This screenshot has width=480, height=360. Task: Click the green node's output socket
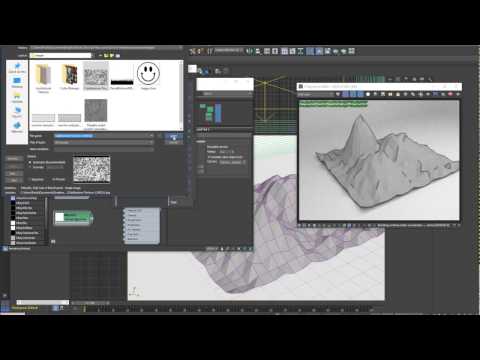pos(92,219)
